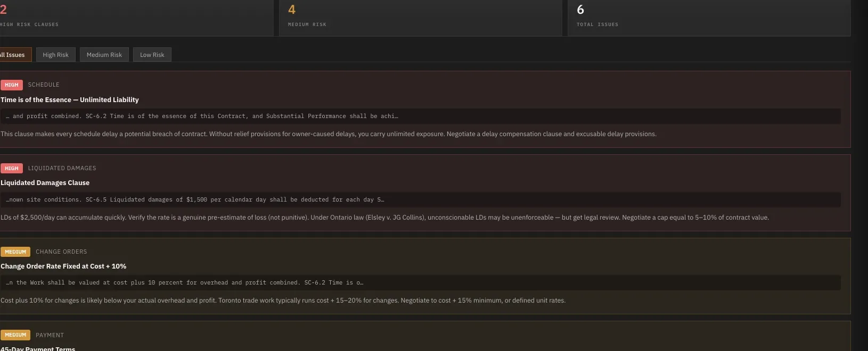Open the 45-Day Payment Terms issue
The height and width of the screenshot is (351, 868).
(38, 349)
